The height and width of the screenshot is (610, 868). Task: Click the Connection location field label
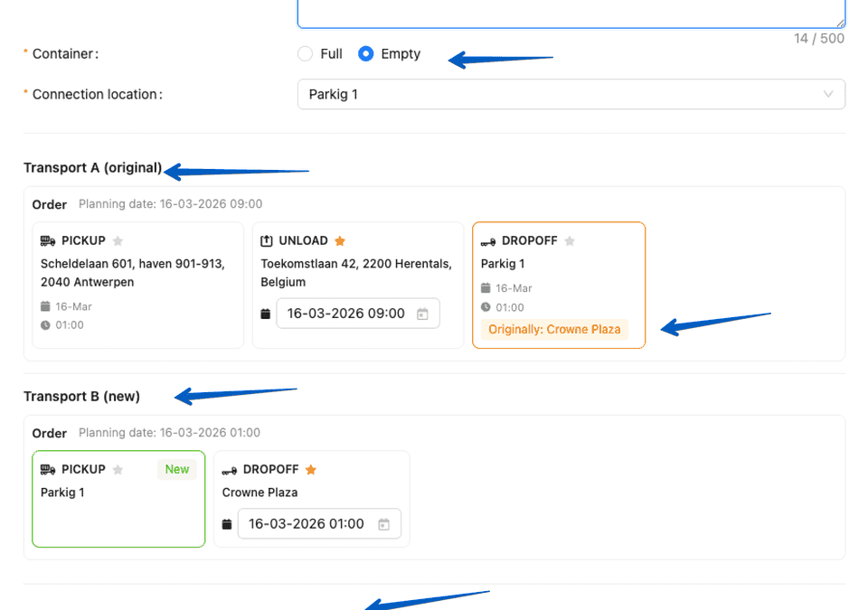[x=98, y=94]
